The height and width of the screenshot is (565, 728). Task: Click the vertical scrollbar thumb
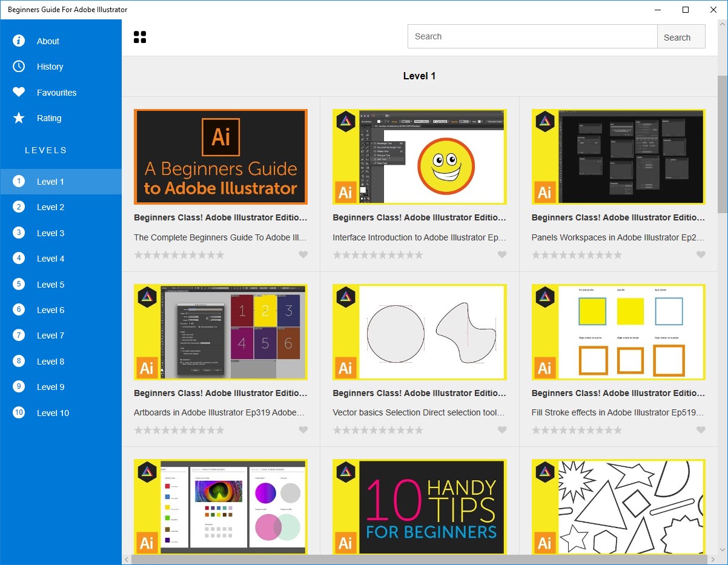point(723,144)
